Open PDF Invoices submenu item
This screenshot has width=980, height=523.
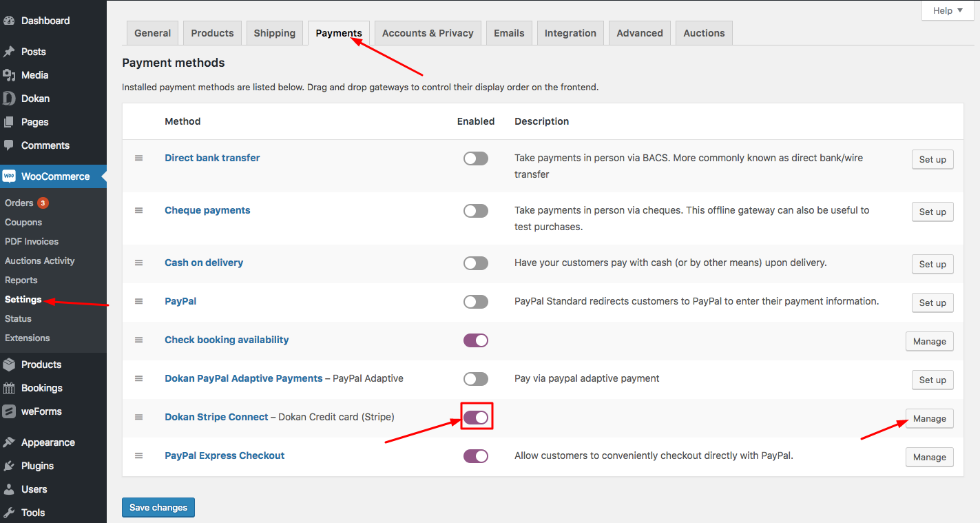(32, 241)
